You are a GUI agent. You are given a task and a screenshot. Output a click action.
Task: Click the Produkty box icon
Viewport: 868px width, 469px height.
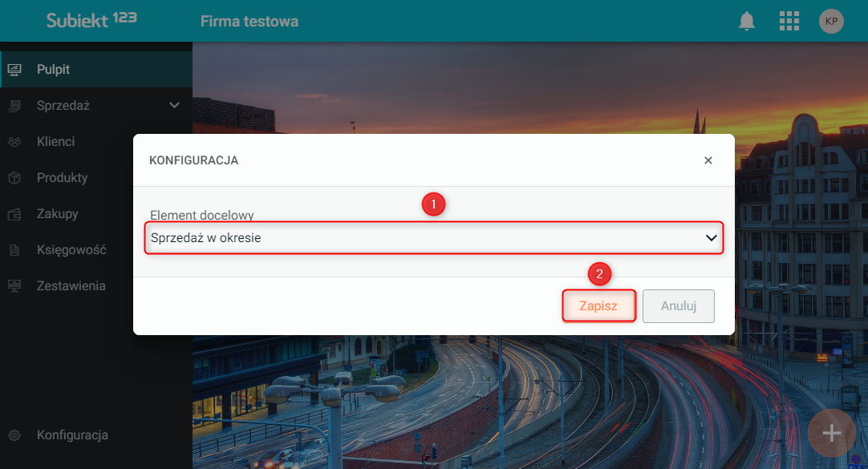point(14,178)
